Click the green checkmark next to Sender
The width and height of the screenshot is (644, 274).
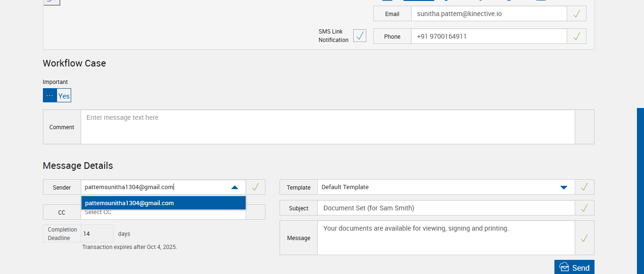255,187
